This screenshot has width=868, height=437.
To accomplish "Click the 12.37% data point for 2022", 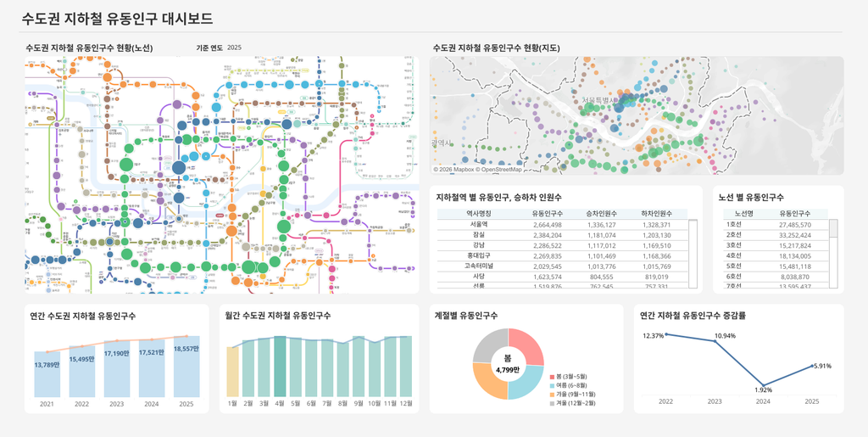I will [666, 334].
